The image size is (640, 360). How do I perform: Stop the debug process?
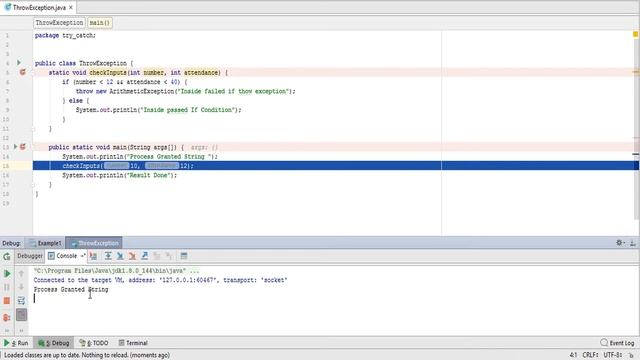pyautogui.click(x=7, y=301)
